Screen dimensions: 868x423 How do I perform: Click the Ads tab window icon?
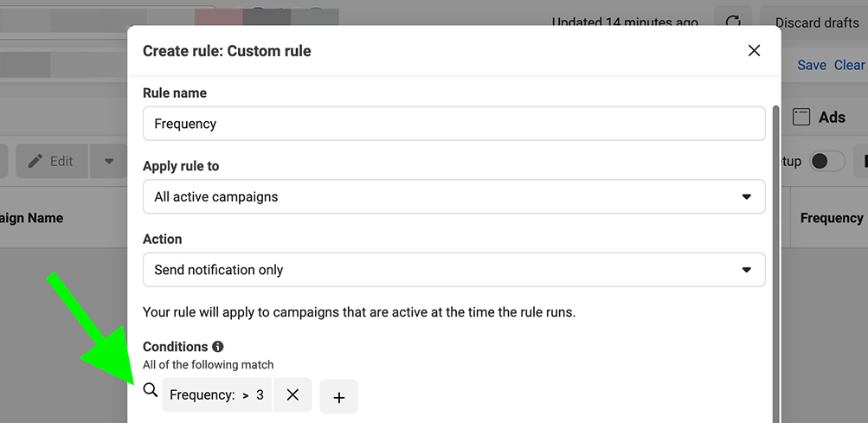click(801, 117)
